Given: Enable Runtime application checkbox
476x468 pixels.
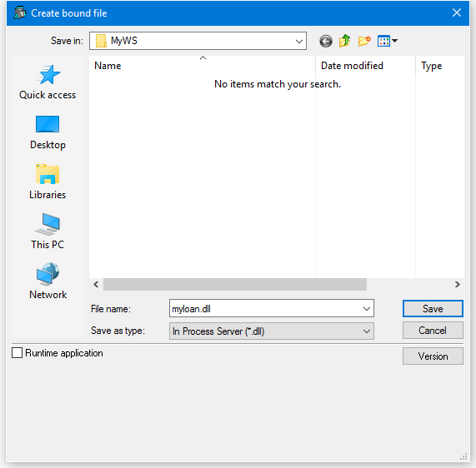Looking at the screenshot, I should coord(17,353).
